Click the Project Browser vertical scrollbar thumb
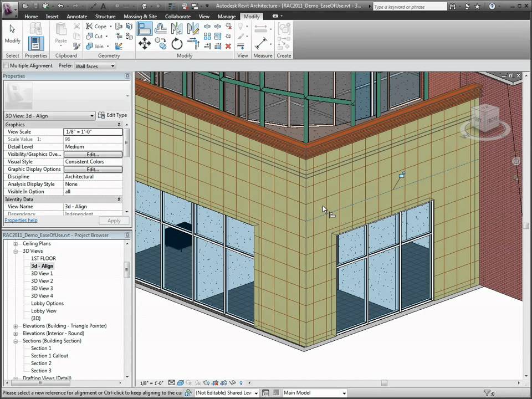This screenshot has height=399, width=532. point(127,270)
